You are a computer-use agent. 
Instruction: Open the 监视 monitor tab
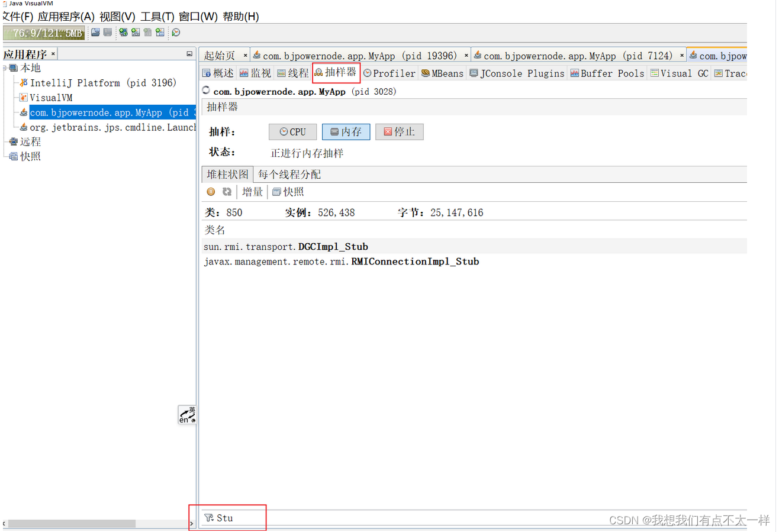[255, 73]
